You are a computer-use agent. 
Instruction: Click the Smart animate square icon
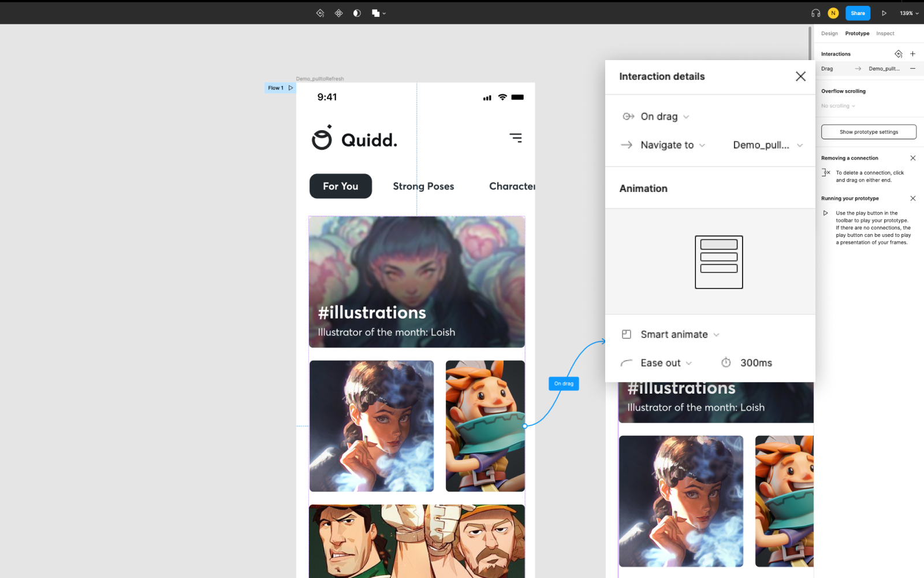626,334
